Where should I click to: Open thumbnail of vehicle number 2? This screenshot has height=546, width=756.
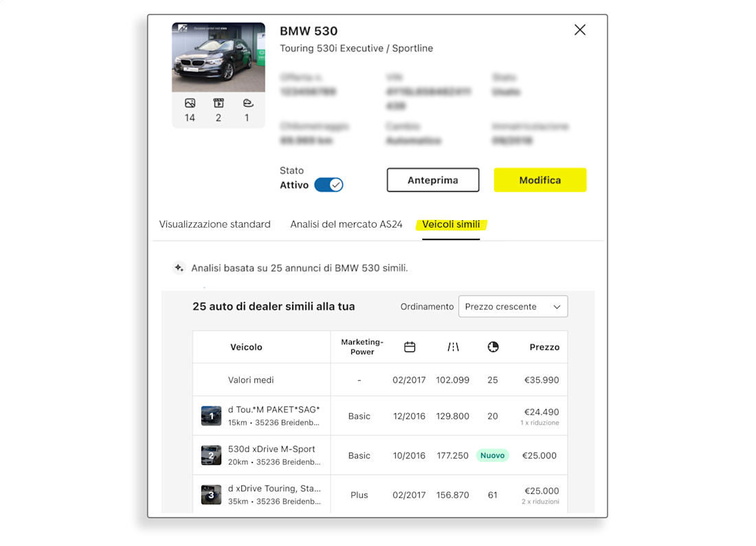coord(211,455)
